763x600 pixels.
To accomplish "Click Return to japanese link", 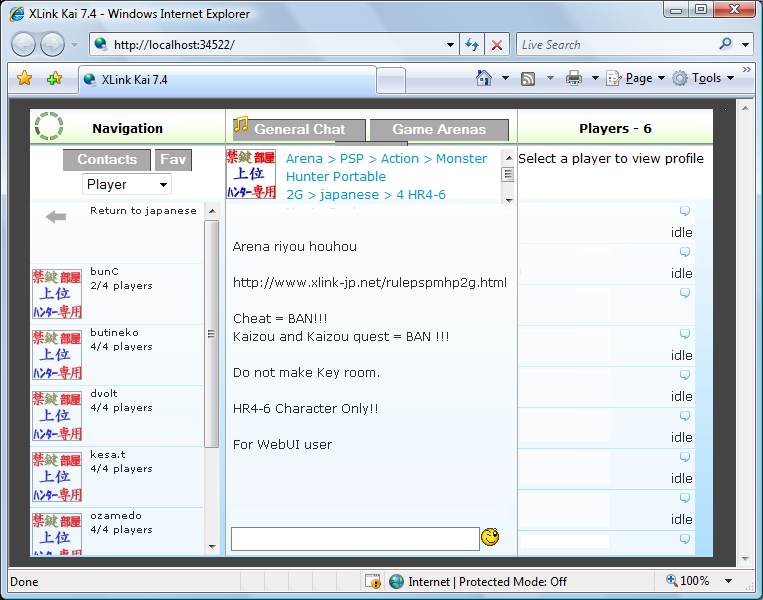I will coord(143,211).
